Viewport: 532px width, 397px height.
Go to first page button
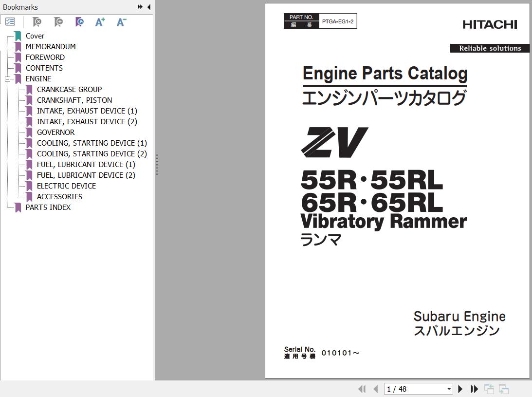(362, 389)
